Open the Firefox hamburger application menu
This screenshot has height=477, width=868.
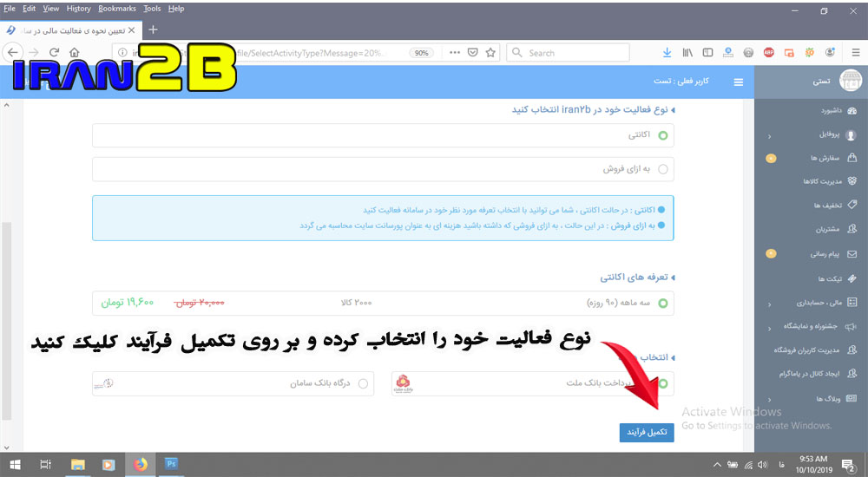pos(856,53)
